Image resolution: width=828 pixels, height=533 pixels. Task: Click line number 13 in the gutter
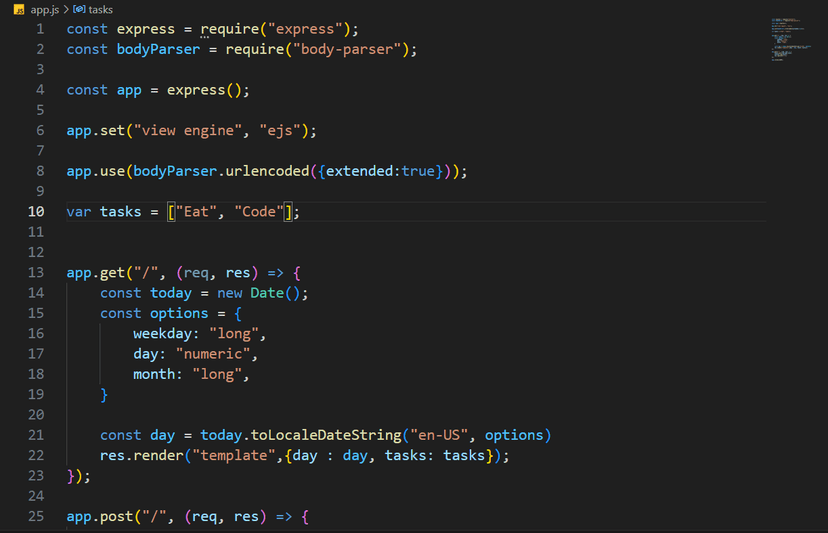coord(36,273)
